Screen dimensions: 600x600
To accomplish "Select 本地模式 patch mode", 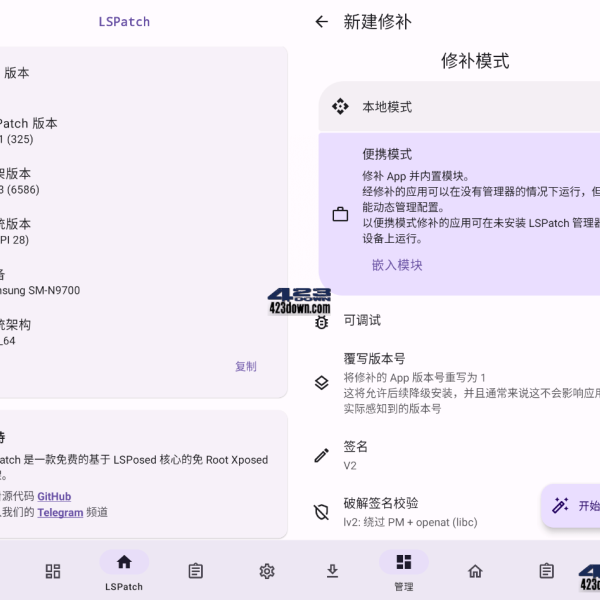I will (x=459, y=107).
